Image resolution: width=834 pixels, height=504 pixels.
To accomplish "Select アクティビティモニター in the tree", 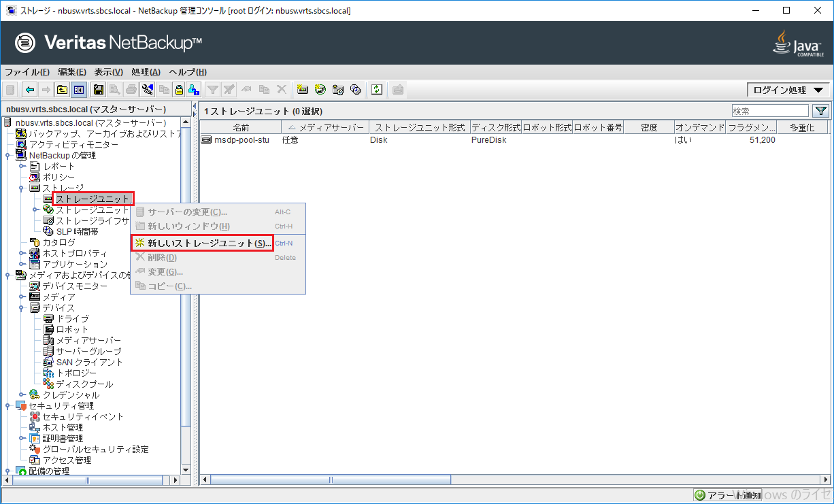I will point(73,144).
